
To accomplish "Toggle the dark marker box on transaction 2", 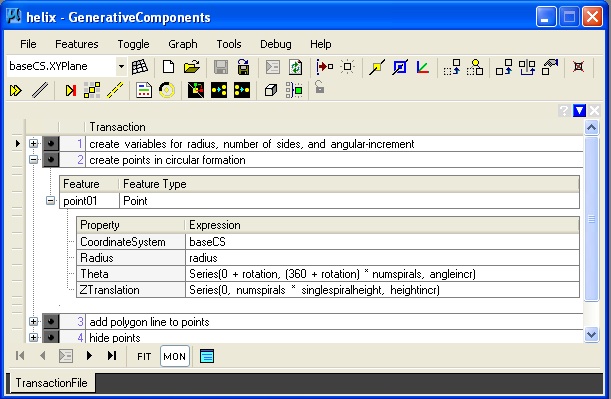I will [x=51, y=159].
